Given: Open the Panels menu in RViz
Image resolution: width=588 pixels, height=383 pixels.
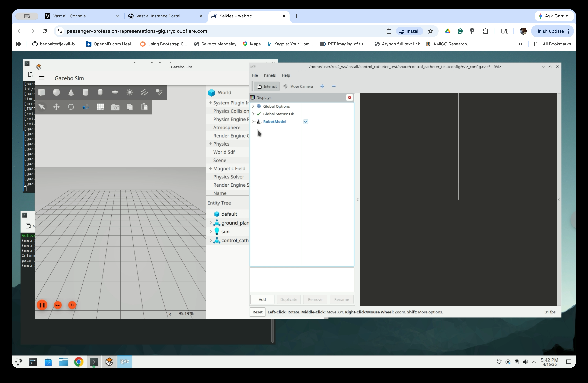Looking at the screenshot, I should click(x=270, y=75).
